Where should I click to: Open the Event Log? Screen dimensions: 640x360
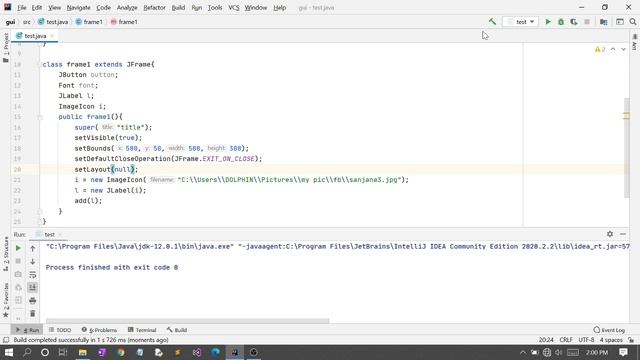point(609,330)
